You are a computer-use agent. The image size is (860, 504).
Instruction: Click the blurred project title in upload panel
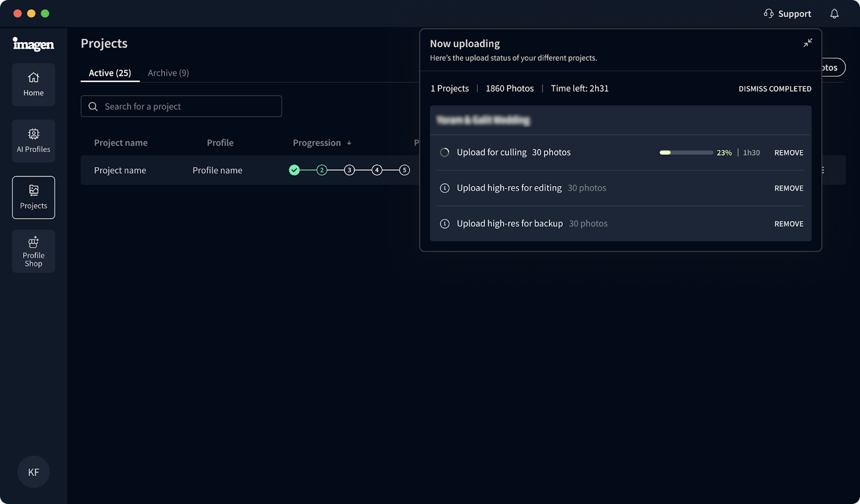tap(483, 120)
